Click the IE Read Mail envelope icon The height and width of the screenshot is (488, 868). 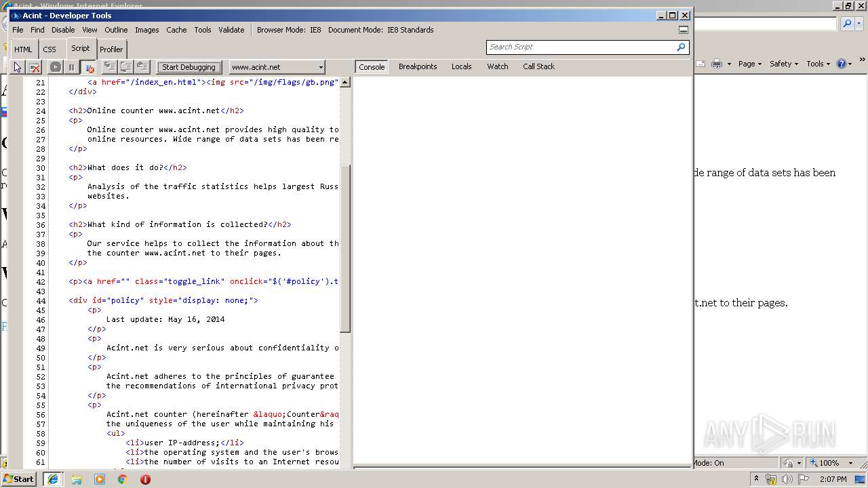700,64
